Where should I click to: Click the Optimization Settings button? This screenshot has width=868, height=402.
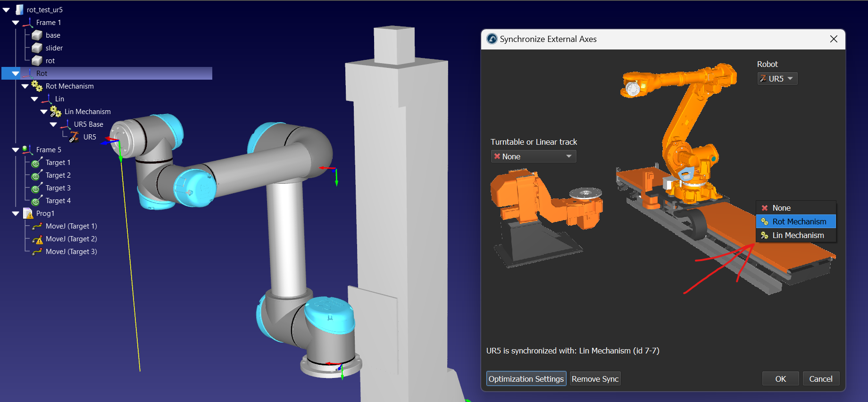coord(526,379)
